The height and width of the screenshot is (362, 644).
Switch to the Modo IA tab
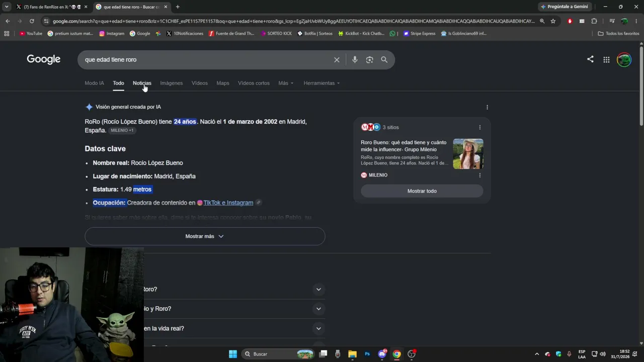(x=95, y=83)
